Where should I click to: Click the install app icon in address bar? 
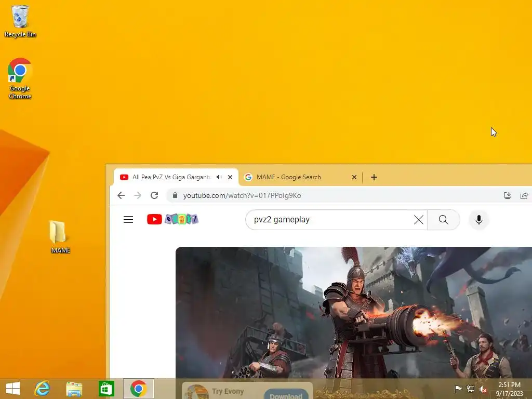pos(507,195)
